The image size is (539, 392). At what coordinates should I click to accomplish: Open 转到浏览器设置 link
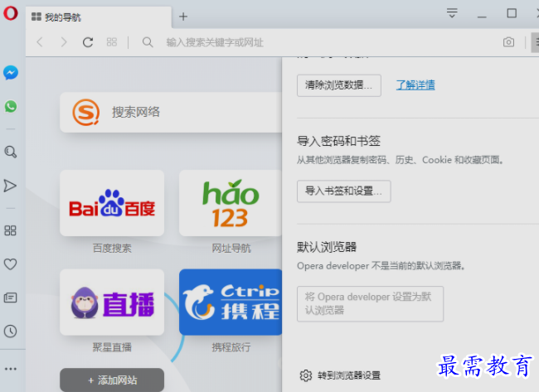point(349,375)
